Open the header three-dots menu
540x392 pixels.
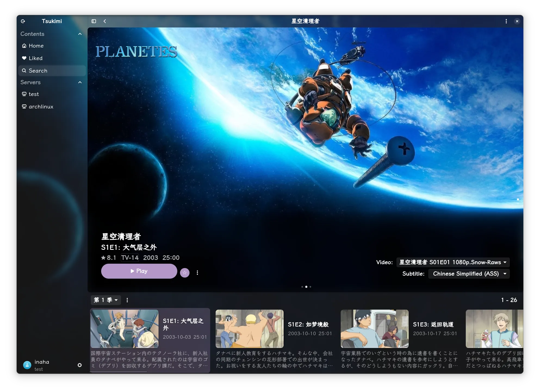click(x=506, y=21)
